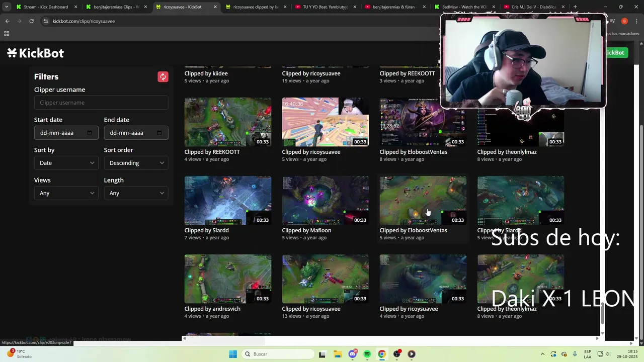Screen dimensions: 644x362
Task: Click the address bar URL
Action: (84, 21)
